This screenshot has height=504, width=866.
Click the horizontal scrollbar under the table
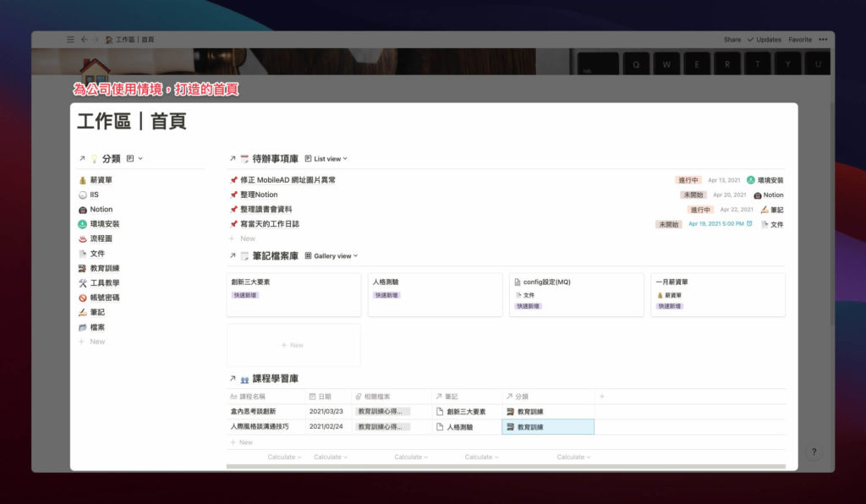point(506,467)
